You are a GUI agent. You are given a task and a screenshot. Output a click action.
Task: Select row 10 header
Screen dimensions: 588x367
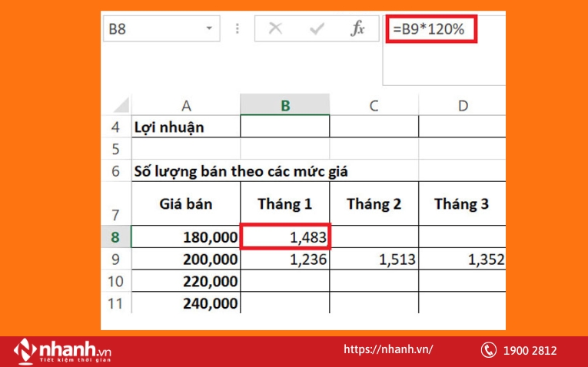tap(116, 281)
